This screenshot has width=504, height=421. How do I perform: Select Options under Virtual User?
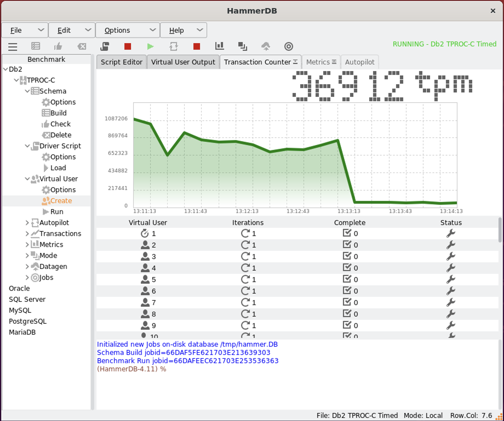(63, 190)
